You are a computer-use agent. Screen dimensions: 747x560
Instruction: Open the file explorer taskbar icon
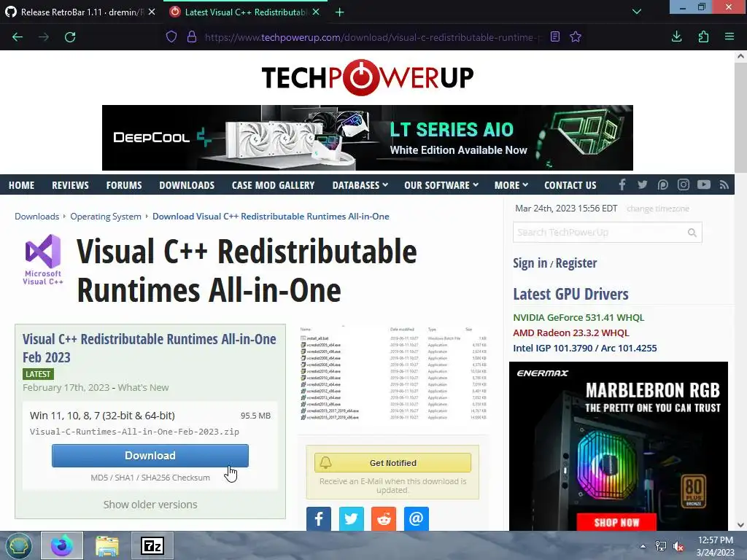pos(107,545)
